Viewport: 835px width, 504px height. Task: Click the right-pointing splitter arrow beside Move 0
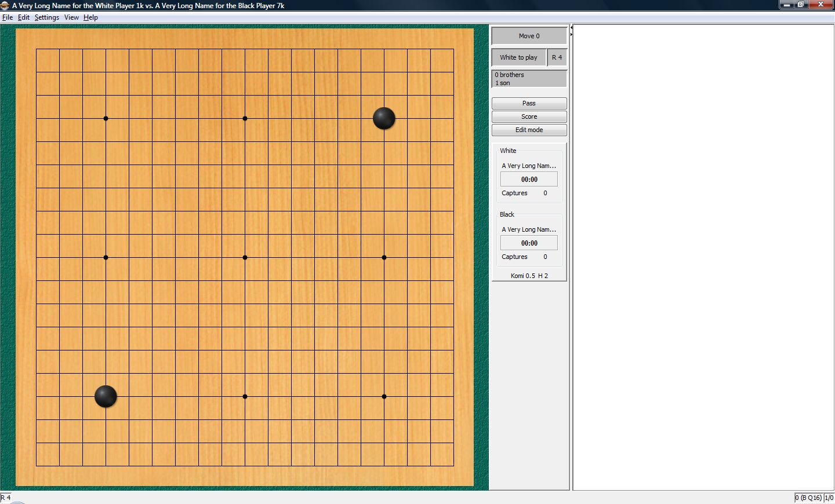571,35
